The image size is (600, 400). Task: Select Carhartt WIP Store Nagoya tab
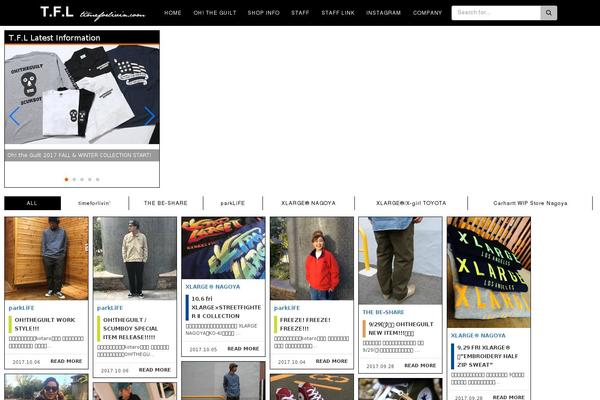click(x=530, y=203)
